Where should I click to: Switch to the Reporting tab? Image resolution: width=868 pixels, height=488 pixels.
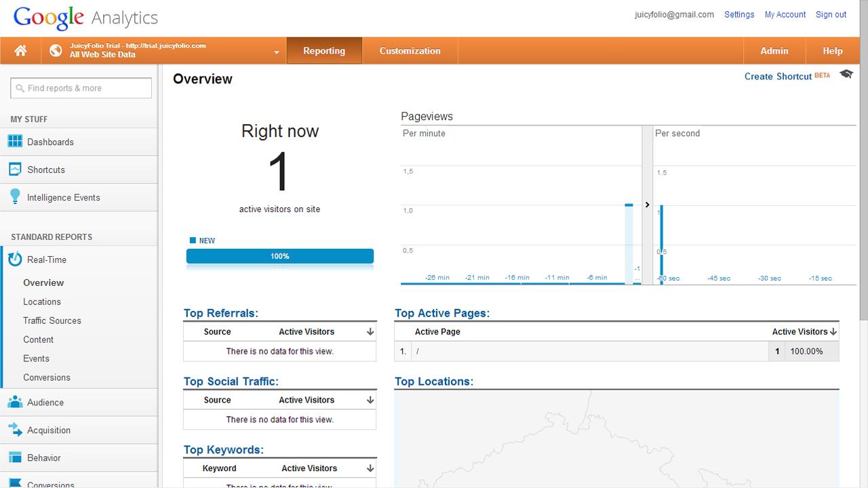(324, 51)
